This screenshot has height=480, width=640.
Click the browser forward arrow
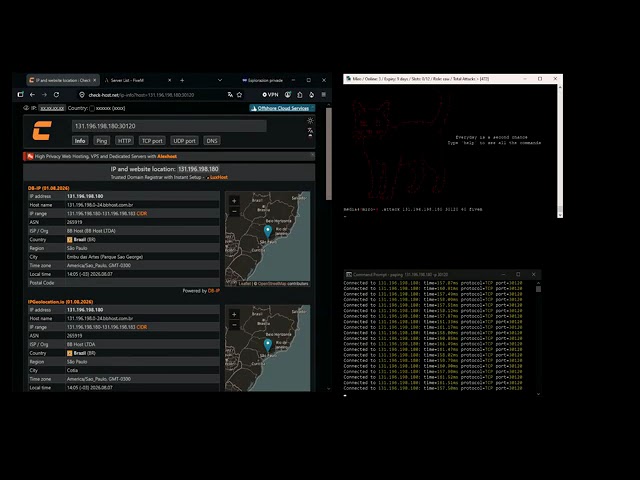[44, 95]
